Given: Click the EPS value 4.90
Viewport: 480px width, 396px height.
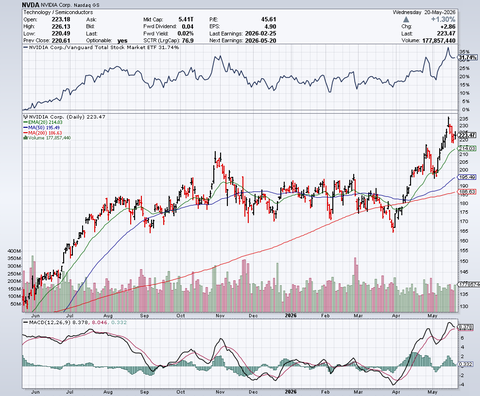Looking at the screenshot, I should coord(270,26).
